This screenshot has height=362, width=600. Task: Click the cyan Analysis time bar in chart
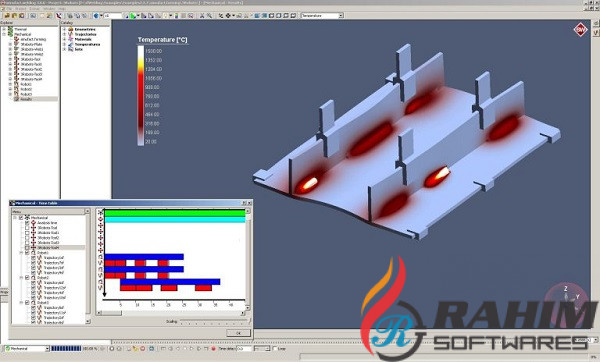(x=175, y=220)
